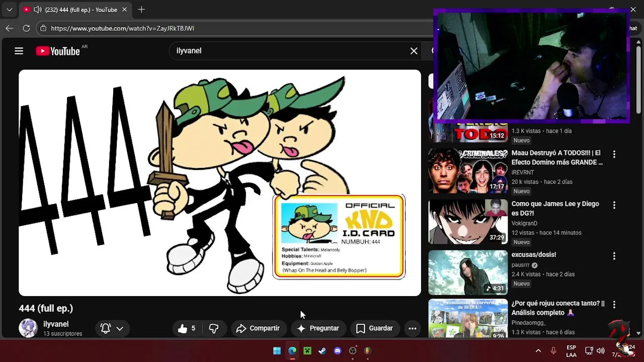
Task: Open options menu for James Lee video
Action: point(614,205)
